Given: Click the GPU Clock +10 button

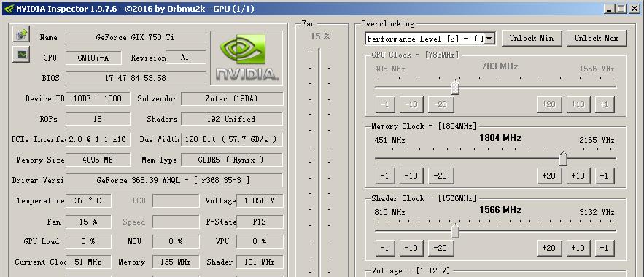Looking at the screenshot, I should pos(578,104).
